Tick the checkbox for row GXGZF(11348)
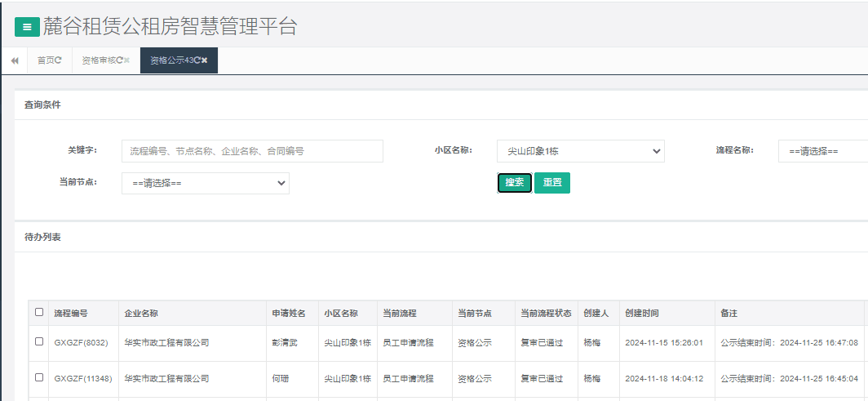 pos(39,377)
